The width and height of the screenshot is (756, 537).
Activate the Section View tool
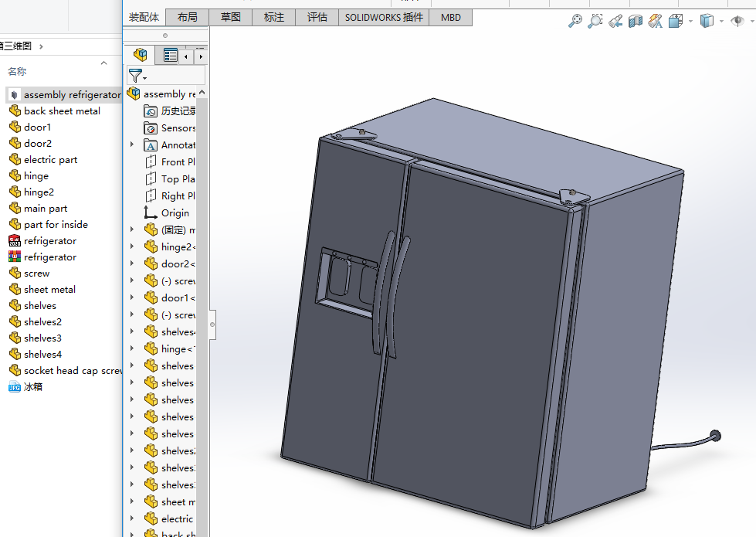(636, 22)
